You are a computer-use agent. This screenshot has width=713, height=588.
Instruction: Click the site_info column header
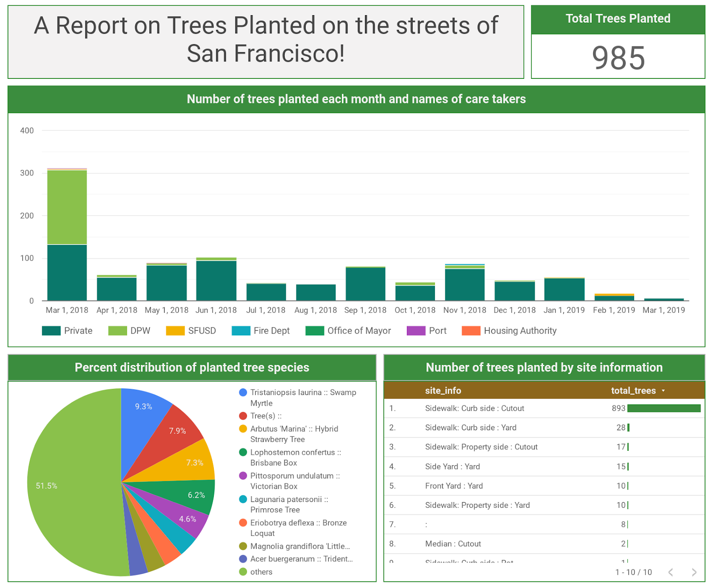444,390
